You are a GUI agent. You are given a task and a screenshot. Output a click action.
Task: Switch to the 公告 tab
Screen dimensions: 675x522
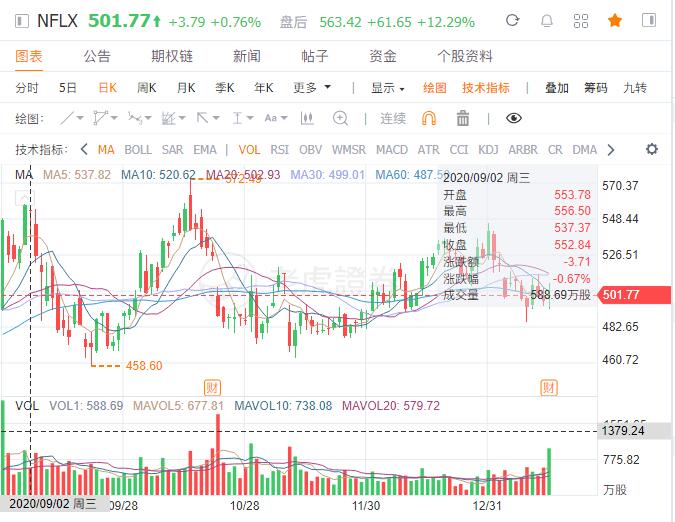coord(97,56)
